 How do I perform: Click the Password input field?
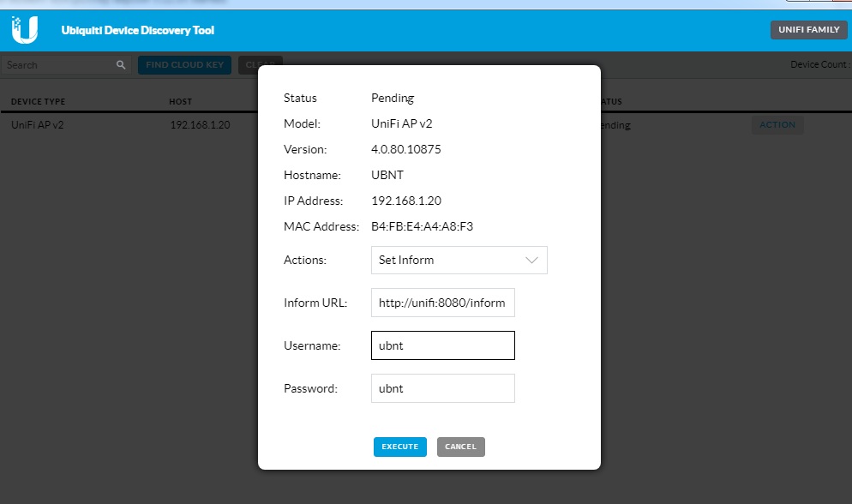click(443, 388)
